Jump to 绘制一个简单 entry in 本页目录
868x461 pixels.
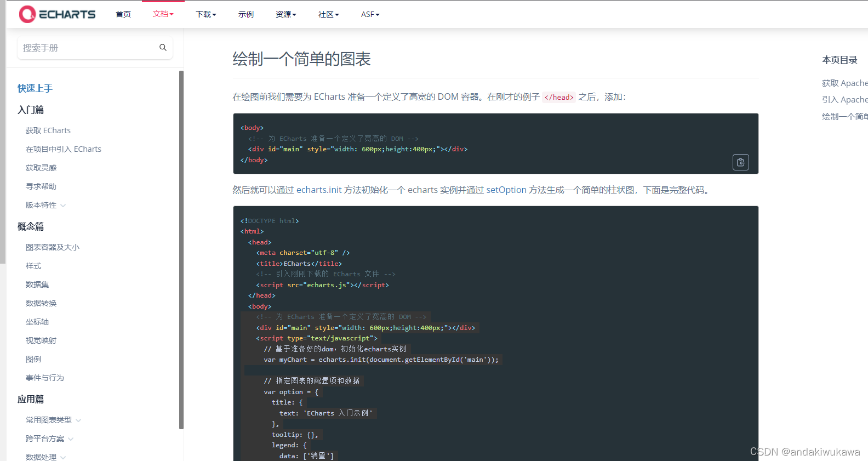point(844,116)
